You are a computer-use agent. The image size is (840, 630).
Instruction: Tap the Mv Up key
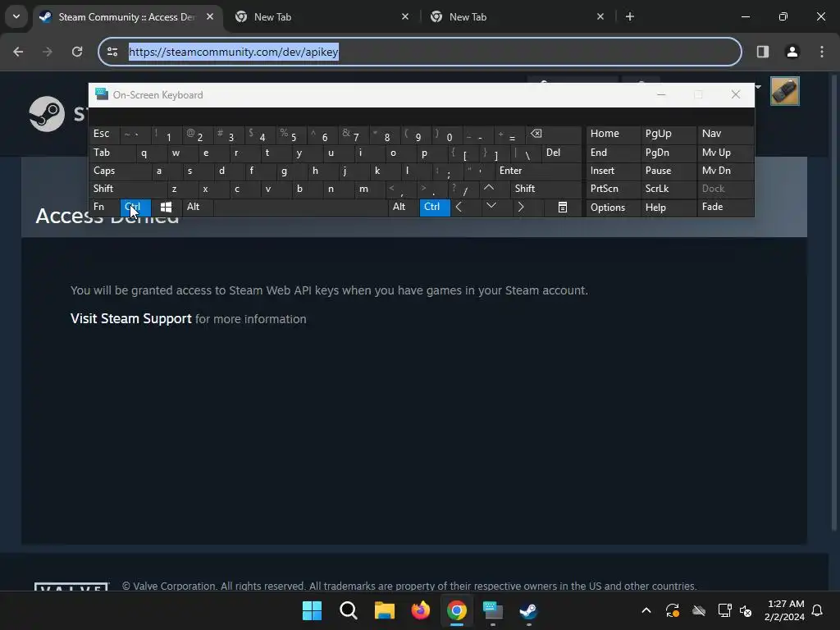click(725, 153)
